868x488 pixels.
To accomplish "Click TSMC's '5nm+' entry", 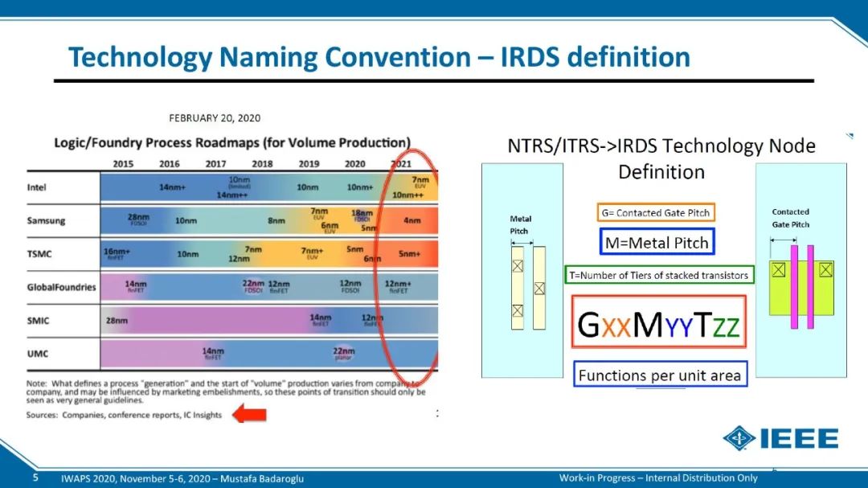I will [409, 254].
